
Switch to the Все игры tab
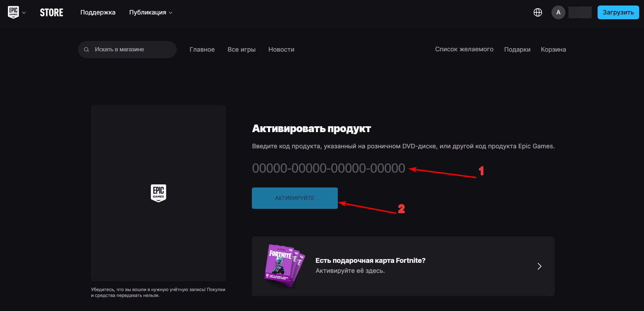pyautogui.click(x=242, y=49)
